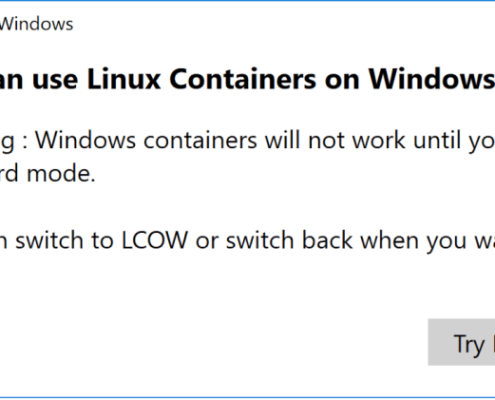
Task: Click the 'rd mode.' text line
Action: click(x=47, y=173)
